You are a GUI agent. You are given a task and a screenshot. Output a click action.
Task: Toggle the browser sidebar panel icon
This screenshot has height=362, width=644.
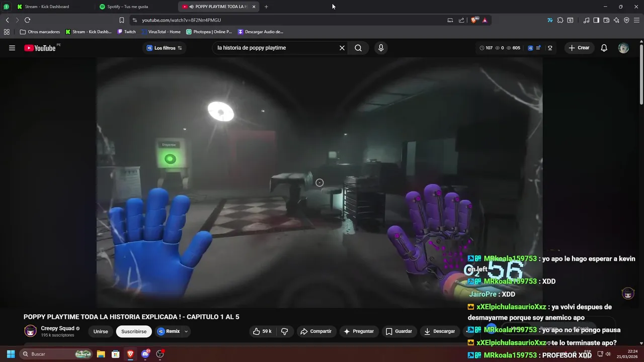coord(596,20)
